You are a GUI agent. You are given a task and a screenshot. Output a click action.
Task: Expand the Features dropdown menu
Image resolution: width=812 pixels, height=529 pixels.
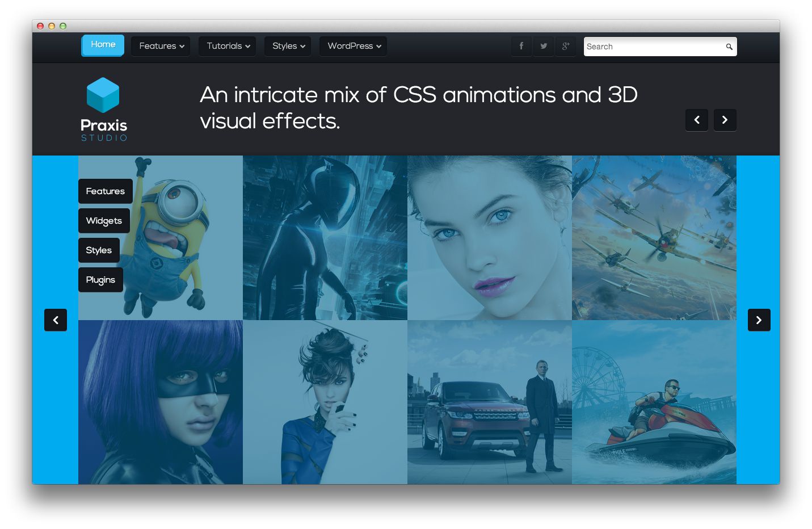161,46
